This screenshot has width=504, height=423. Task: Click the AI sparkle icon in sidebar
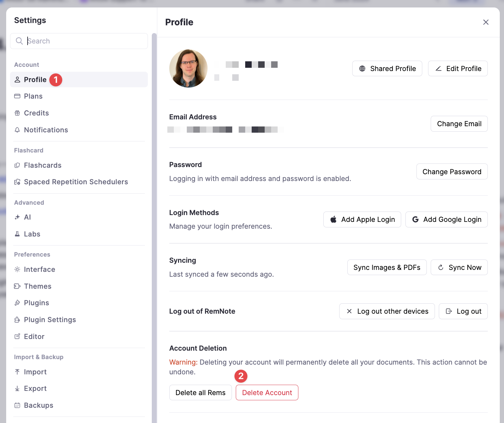pyautogui.click(x=17, y=217)
